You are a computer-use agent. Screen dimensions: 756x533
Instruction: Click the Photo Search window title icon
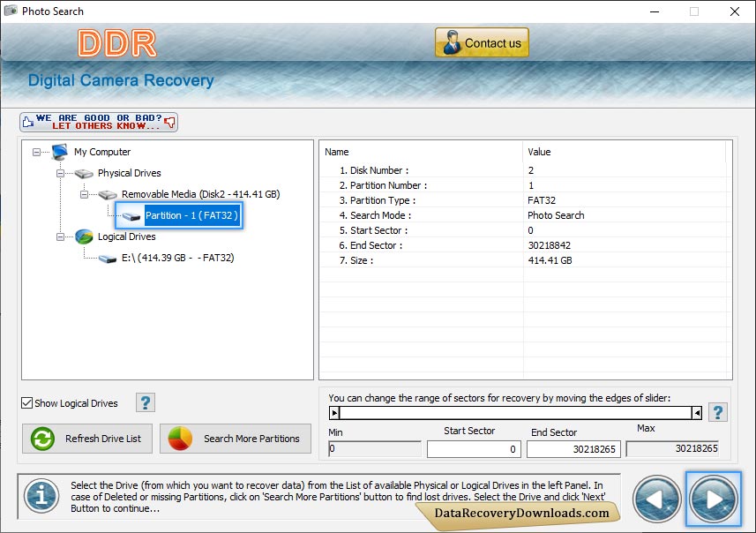click(11, 11)
